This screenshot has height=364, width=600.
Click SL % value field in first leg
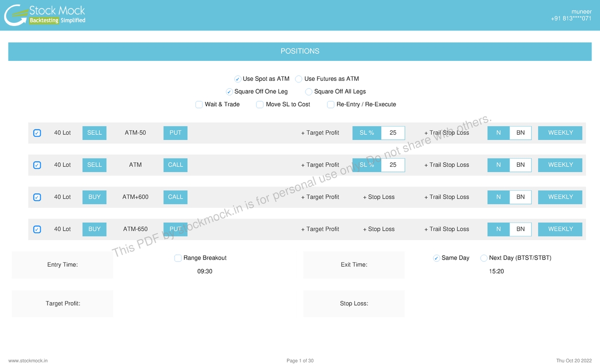[x=393, y=133]
